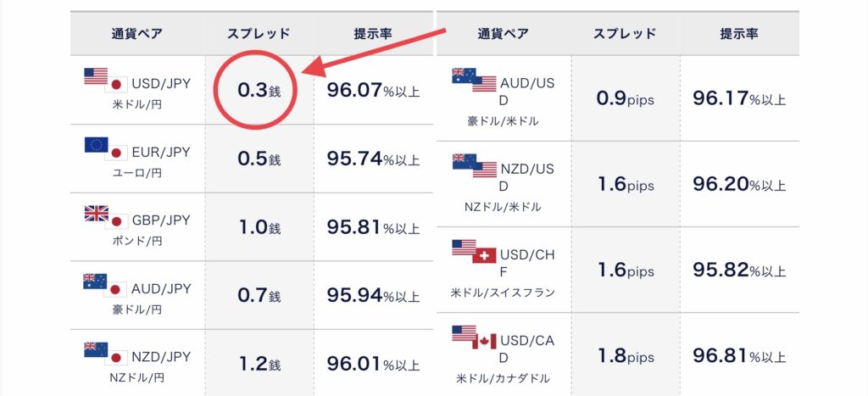Click the left table 通貨ペア header

click(x=137, y=33)
